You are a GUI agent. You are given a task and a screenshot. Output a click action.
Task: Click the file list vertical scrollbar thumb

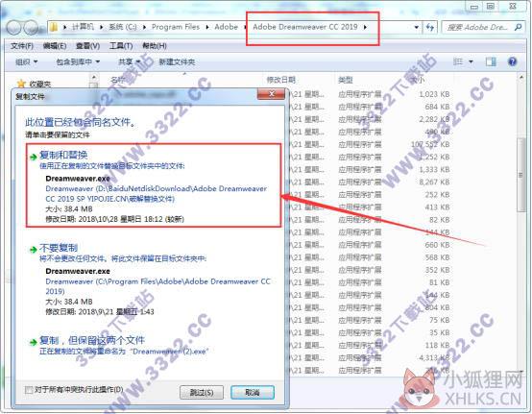[x=520, y=175]
